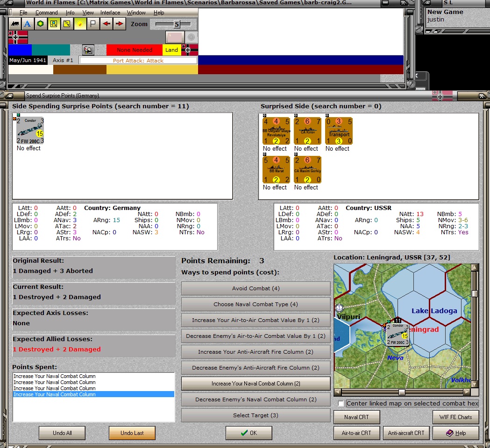Select the BB Marat ship counter
This screenshot has width=490, height=448.
[x=276, y=169]
